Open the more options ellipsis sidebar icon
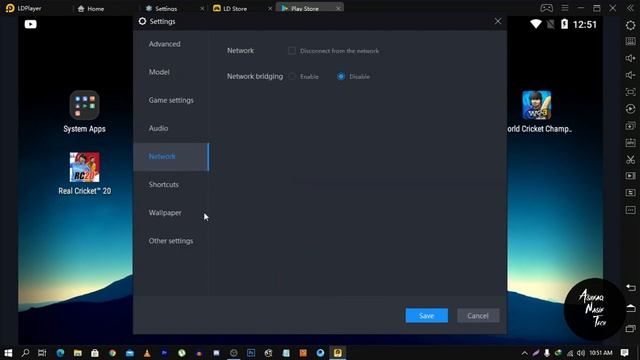Image resolution: width=640 pixels, height=360 pixels. [x=630, y=210]
